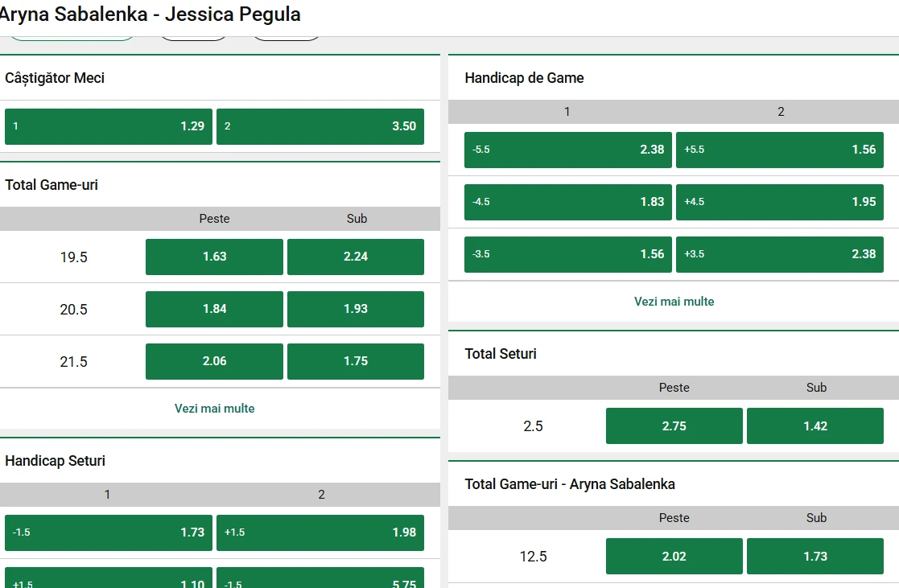Select +4.5 game handicap at 1.95

(x=780, y=202)
